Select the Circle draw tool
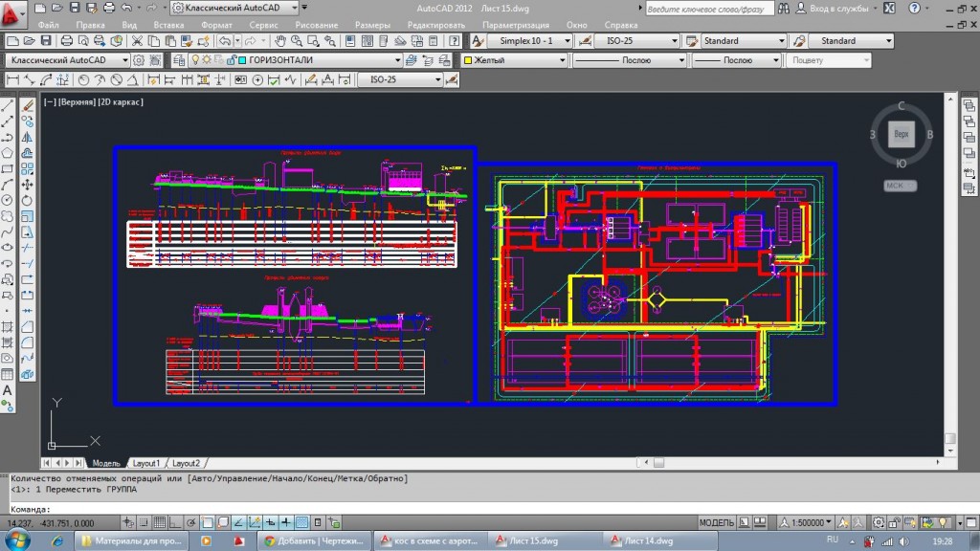980x551 pixels. pyautogui.click(x=8, y=201)
